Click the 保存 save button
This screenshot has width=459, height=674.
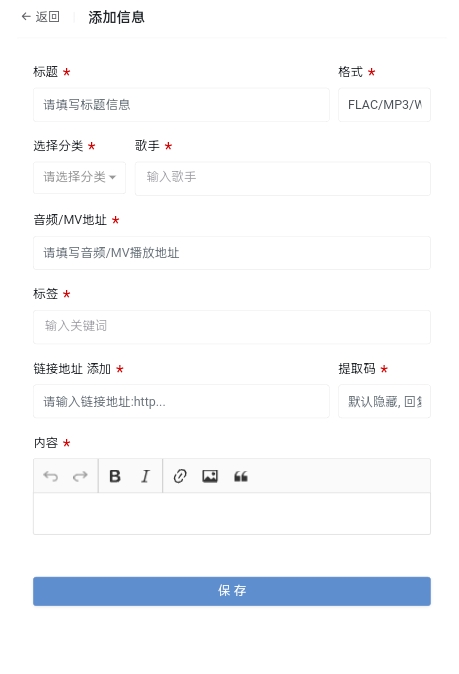[232, 591]
